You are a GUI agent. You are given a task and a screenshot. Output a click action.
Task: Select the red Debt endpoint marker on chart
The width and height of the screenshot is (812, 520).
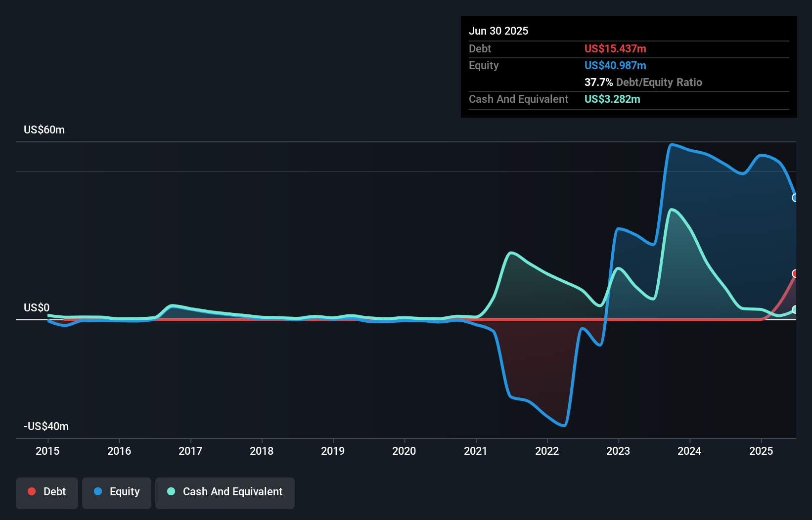(x=795, y=273)
